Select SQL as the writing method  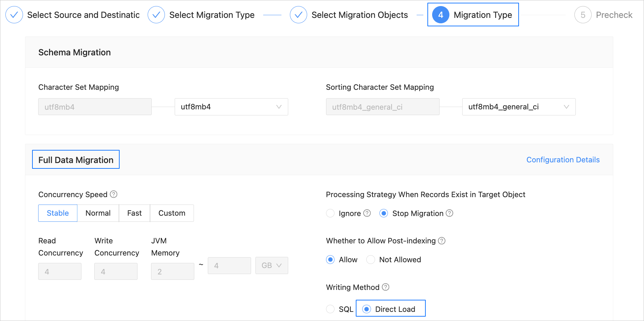tap(330, 309)
